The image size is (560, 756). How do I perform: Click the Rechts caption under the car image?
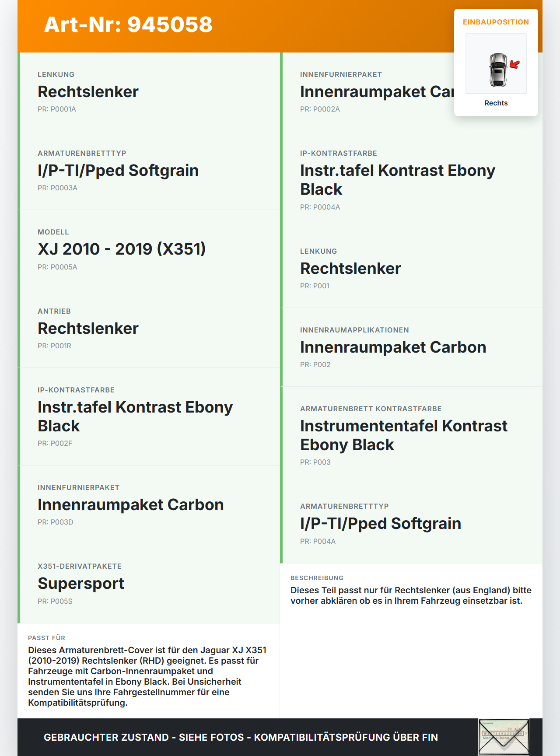coord(496,103)
